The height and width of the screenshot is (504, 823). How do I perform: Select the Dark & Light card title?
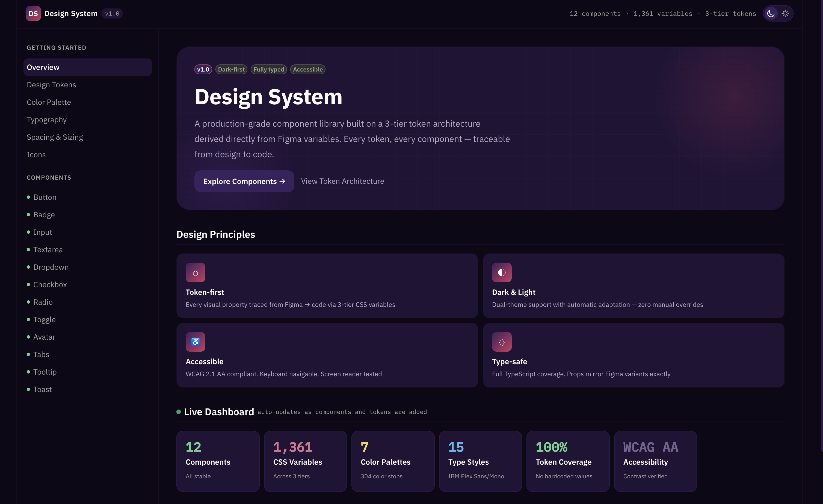tap(513, 292)
